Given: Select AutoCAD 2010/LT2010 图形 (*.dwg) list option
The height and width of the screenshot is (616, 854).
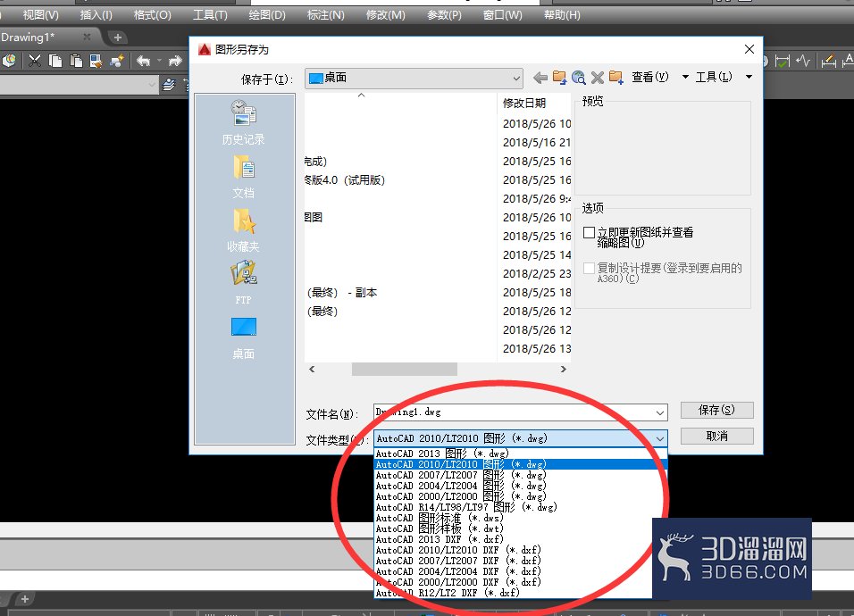Looking at the screenshot, I should tap(520, 464).
